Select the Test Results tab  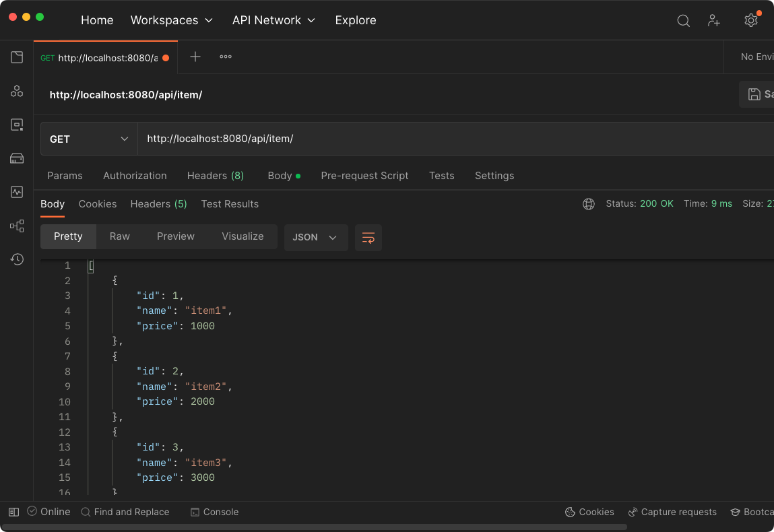230,204
